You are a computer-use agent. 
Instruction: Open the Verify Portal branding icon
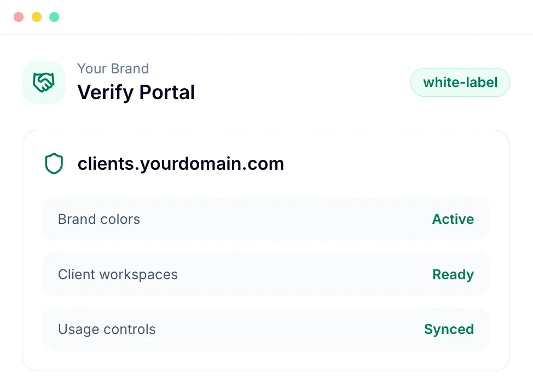pos(43,82)
